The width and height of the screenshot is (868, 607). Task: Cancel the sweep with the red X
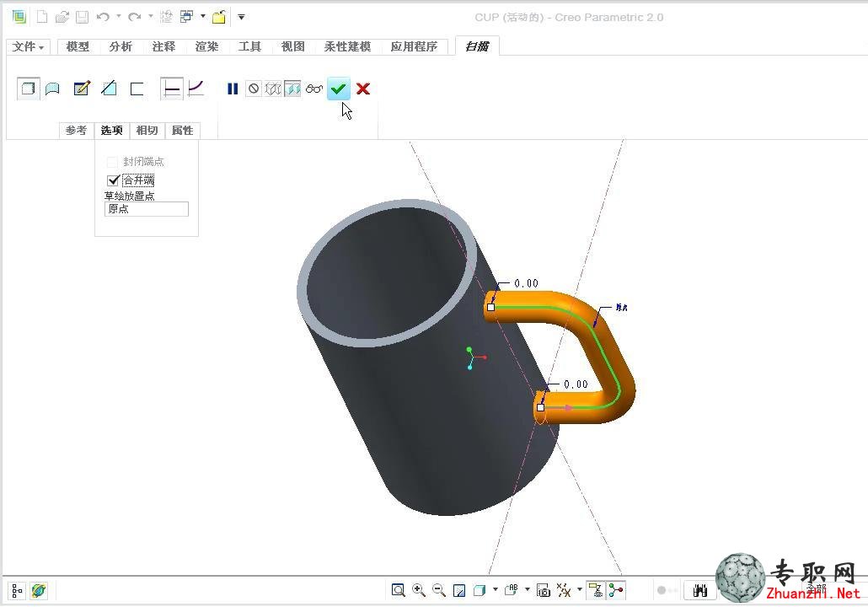[x=363, y=89]
